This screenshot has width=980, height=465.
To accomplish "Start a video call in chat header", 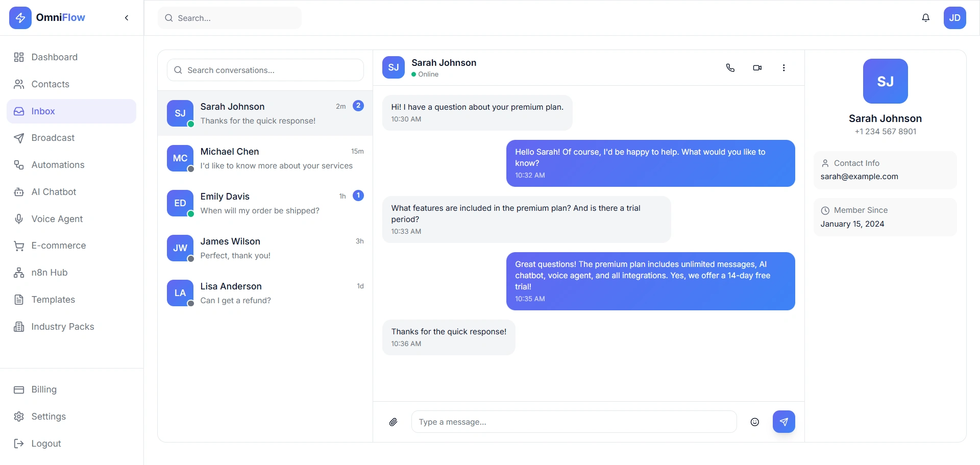I will pyautogui.click(x=757, y=68).
